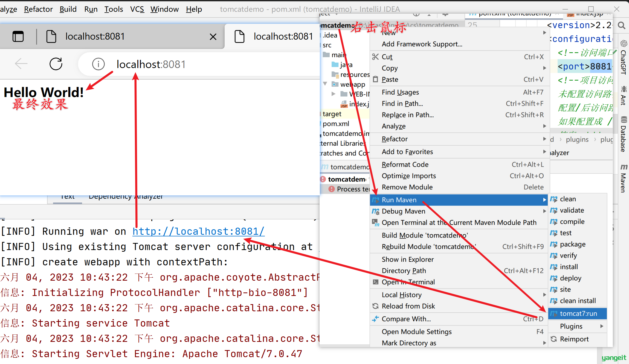
Task: Expand the Copy submenu arrow
Action: (x=544, y=68)
